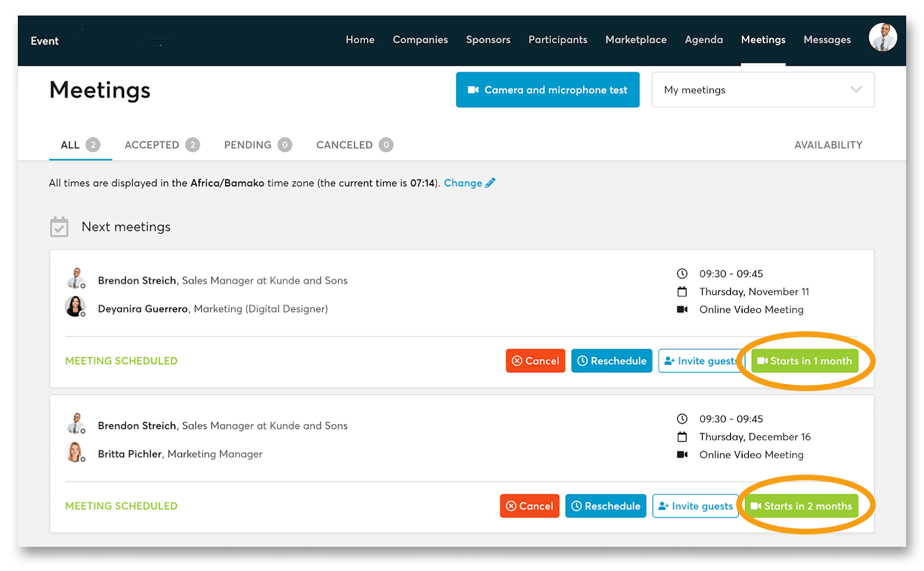Click Deyanira Guerrero's avatar photo
The image size is (924, 571).
click(76, 307)
